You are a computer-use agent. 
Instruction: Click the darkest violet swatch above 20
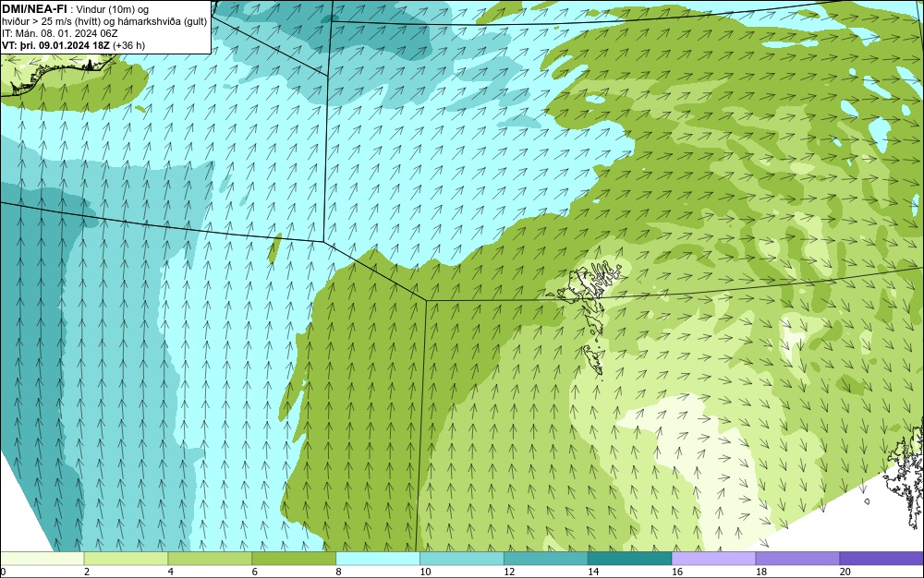coord(881,558)
